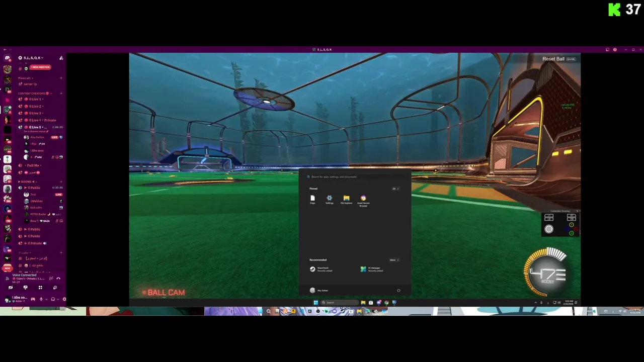Screen dimensions: 644x362
Task: Click the streamed taskbar Search box
Action: [x=340, y=303]
